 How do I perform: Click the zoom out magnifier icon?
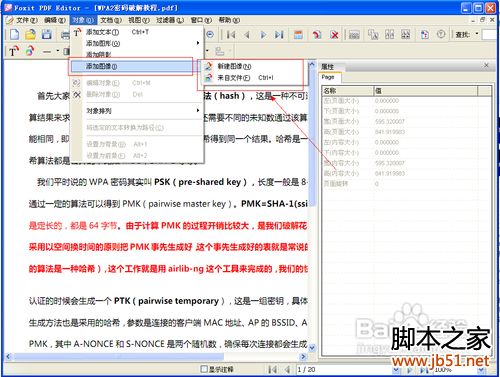pos(210,35)
